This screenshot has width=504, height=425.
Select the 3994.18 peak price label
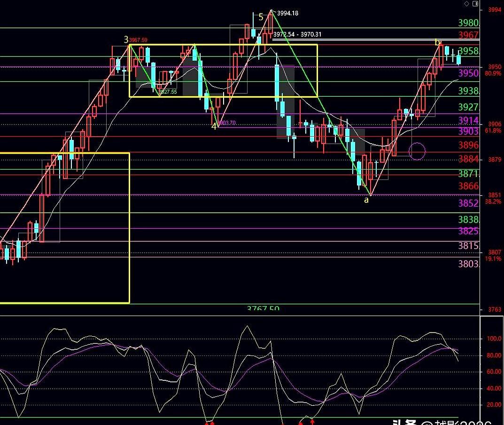pos(287,13)
